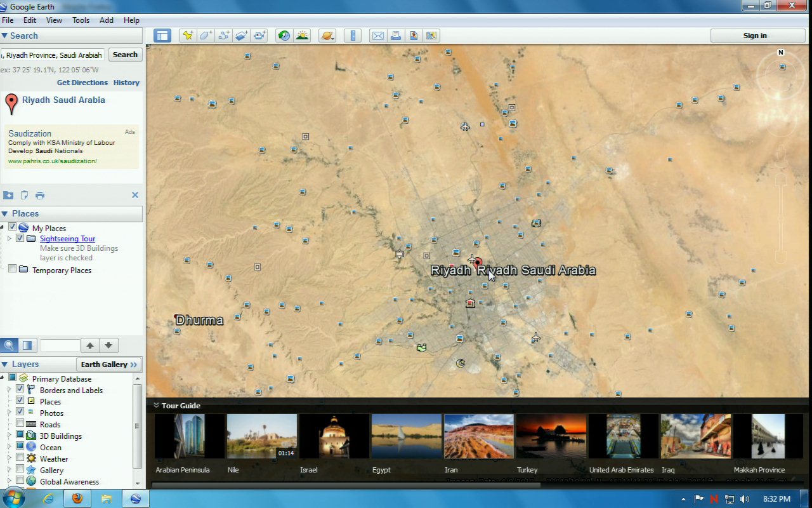Expand the Sightseeing Tour folder
This screenshot has height=508, width=812.
click(10, 239)
